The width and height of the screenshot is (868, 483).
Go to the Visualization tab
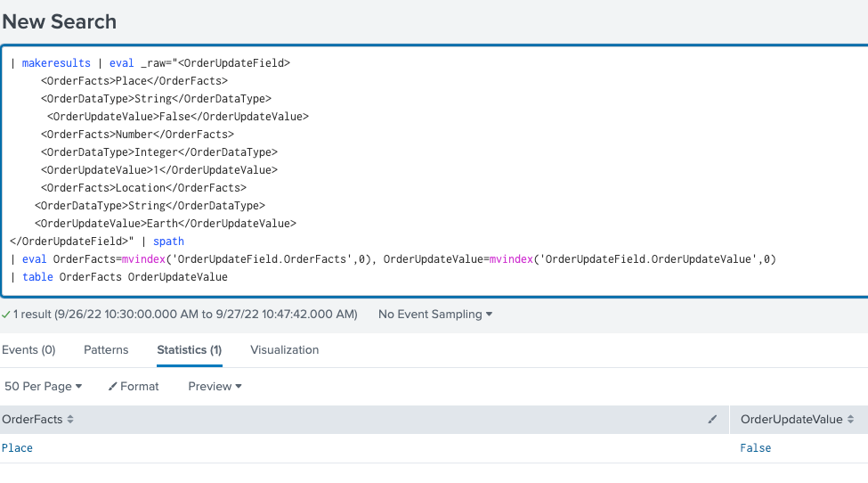click(284, 350)
